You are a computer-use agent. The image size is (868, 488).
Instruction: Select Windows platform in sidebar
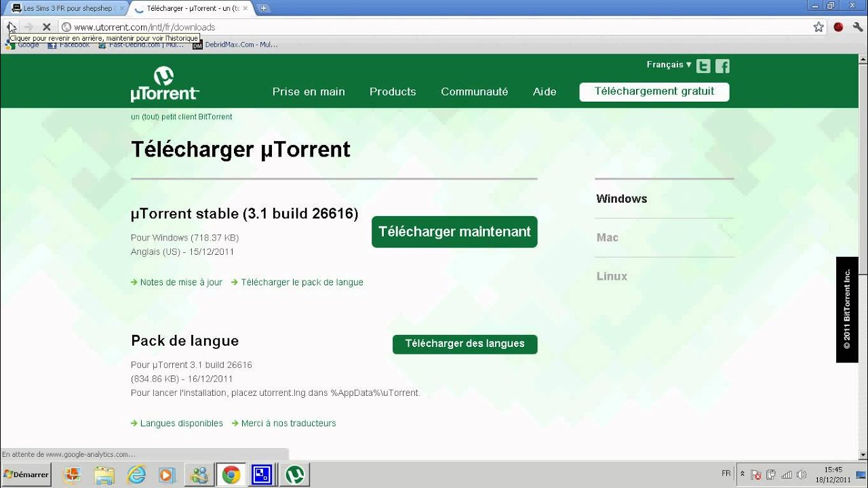[622, 199]
